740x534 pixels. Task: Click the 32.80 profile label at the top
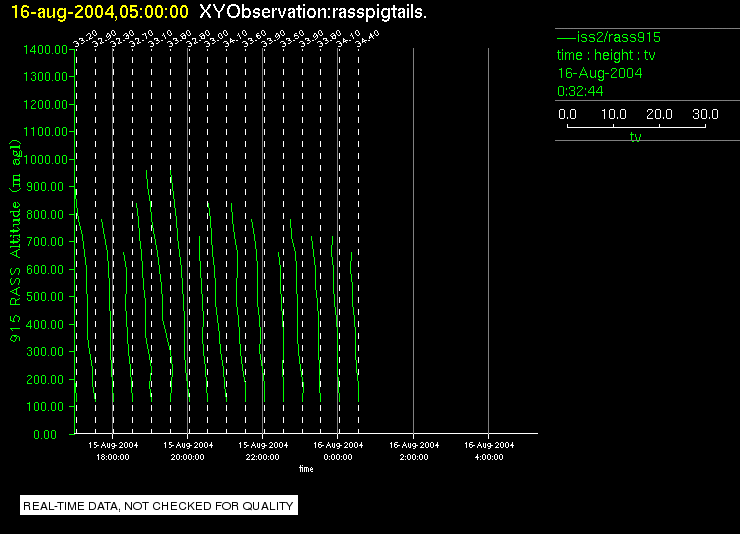pyautogui.click(x=198, y=39)
